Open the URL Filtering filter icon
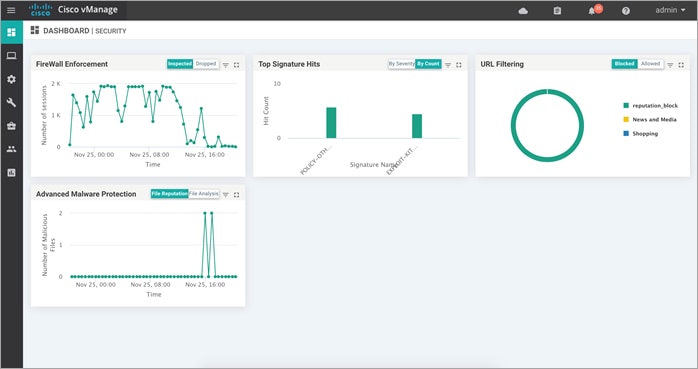The width and height of the screenshot is (698, 369). tap(670, 65)
